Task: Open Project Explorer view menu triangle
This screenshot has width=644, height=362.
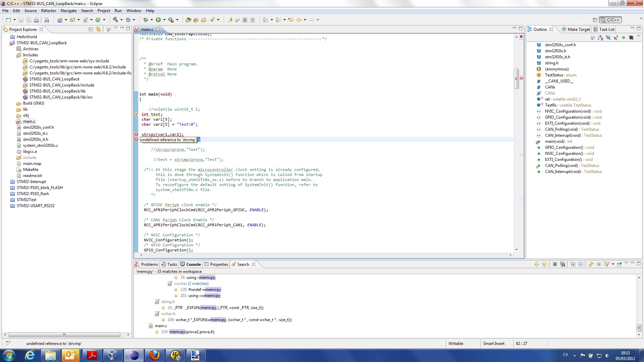Action: click(116, 27)
